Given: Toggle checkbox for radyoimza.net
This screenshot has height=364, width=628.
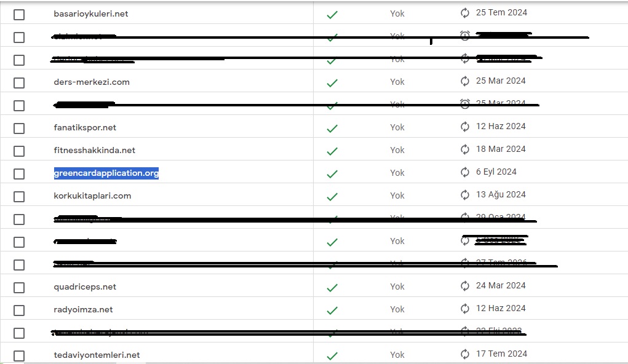Looking at the screenshot, I should 19,311.
